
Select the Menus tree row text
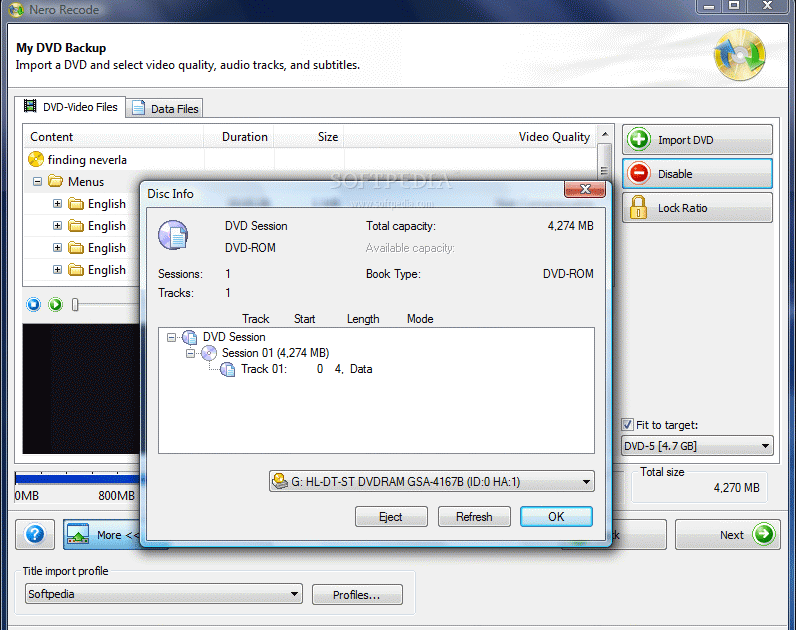[x=86, y=181]
